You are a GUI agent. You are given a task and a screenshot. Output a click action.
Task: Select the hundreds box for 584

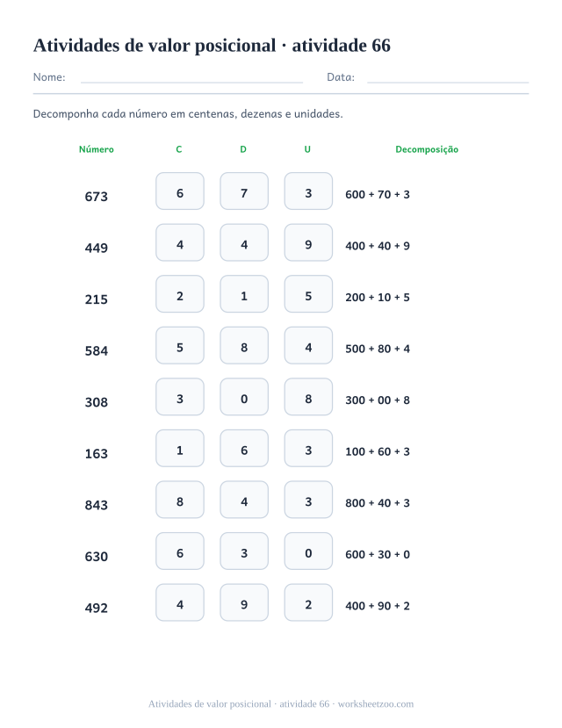180,345
